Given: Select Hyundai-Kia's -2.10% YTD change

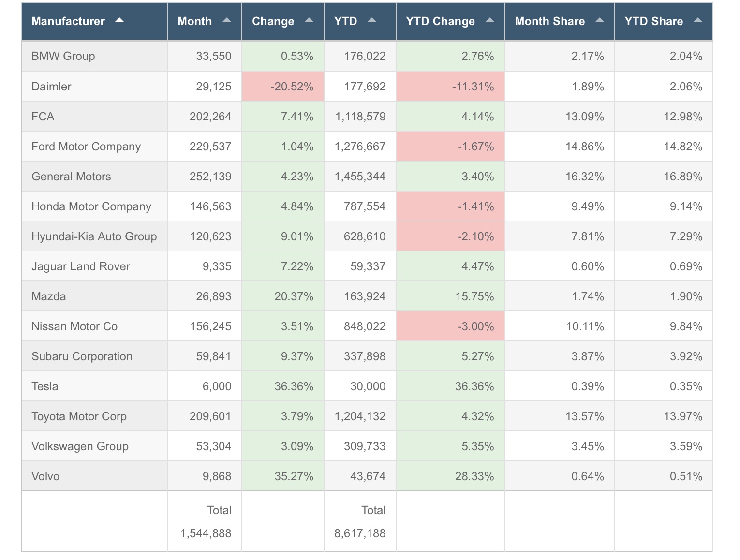Looking at the screenshot, I should pyautogui.click(x=476, y=236).
